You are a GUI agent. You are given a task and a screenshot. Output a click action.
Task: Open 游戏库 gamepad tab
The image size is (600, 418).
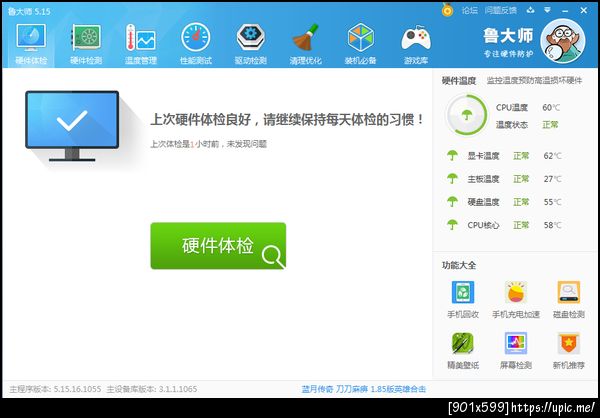click(416, 44)
